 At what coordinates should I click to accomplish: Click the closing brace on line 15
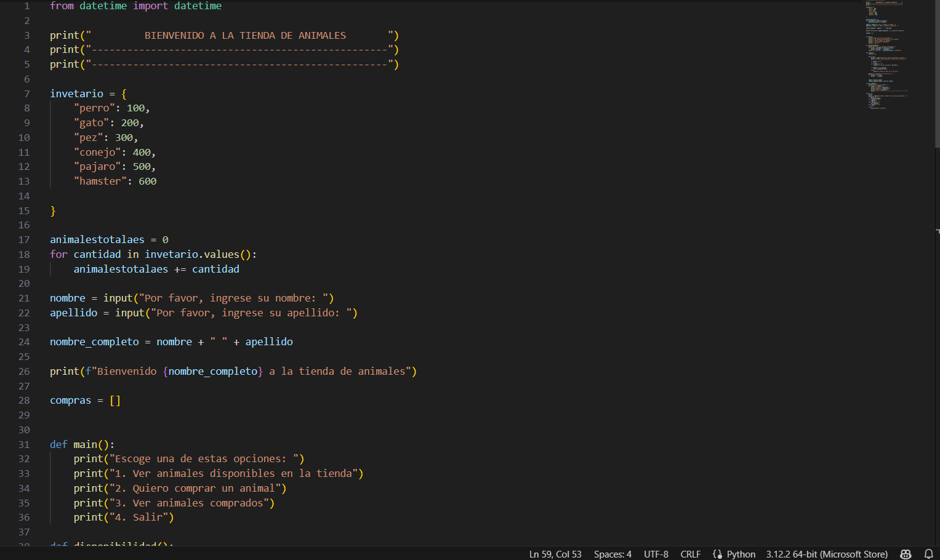(x=53, y=211)
